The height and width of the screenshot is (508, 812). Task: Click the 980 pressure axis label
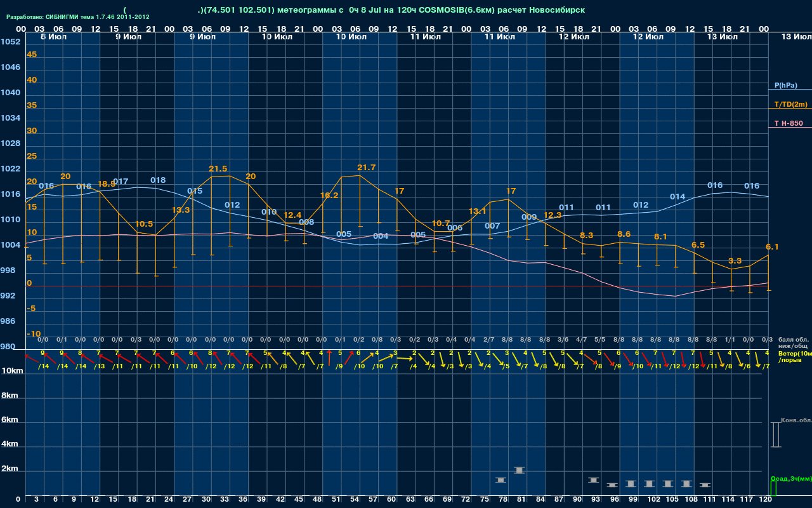pos(8,347)
